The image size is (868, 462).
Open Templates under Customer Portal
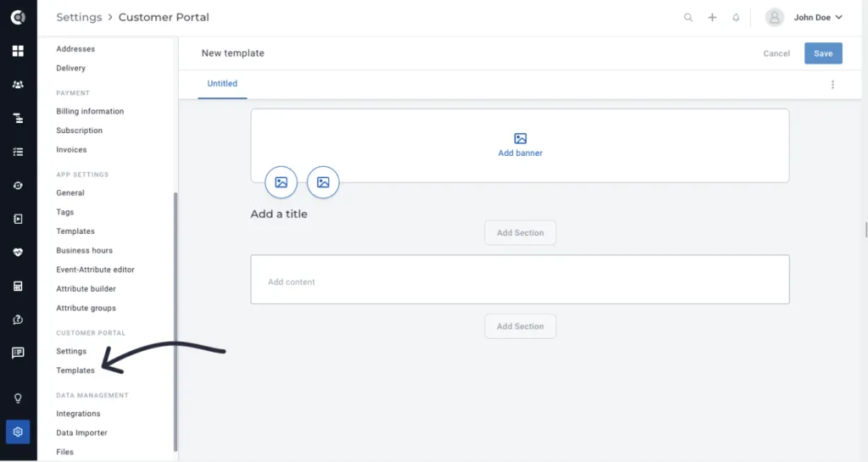pos(75,370)
